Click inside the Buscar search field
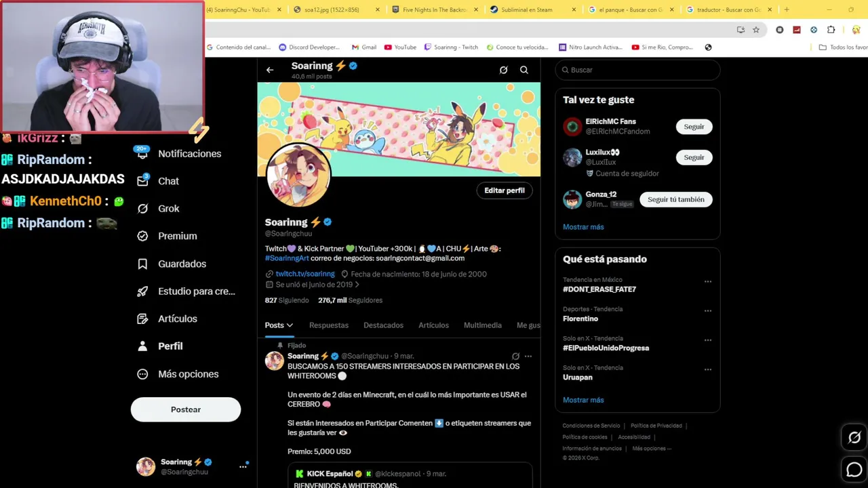Image resolution: width=868 pixels, height=488 pixels. tap(637, 70)
